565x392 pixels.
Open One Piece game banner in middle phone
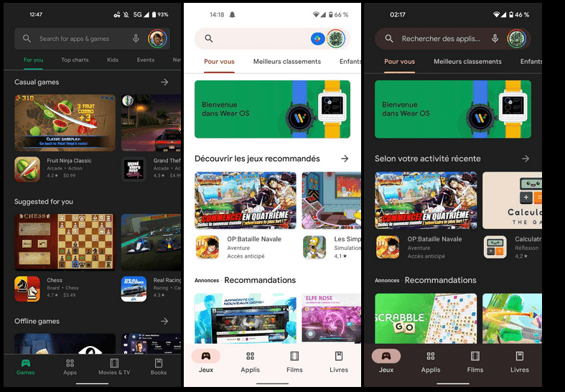pyautogui.click(x=246, y=200)
